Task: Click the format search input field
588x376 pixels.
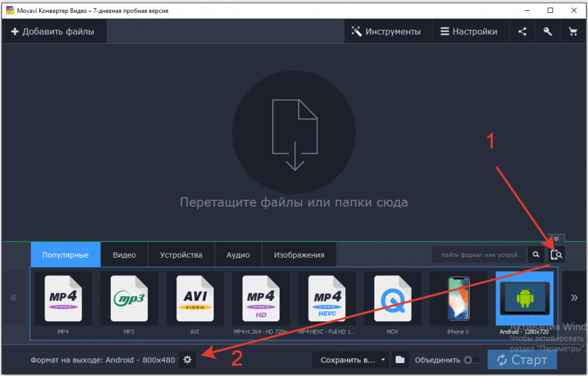Action: (480, 255)
